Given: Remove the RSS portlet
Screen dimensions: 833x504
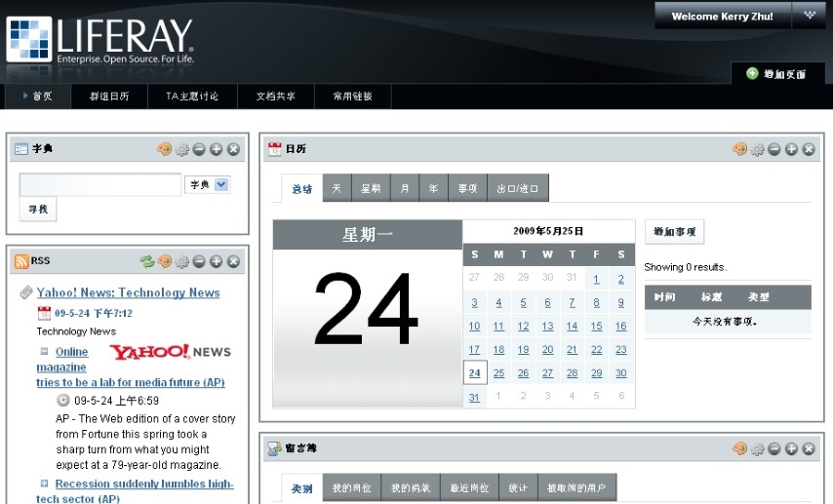Looking at the screenshot, I should [x=233, y=261].
